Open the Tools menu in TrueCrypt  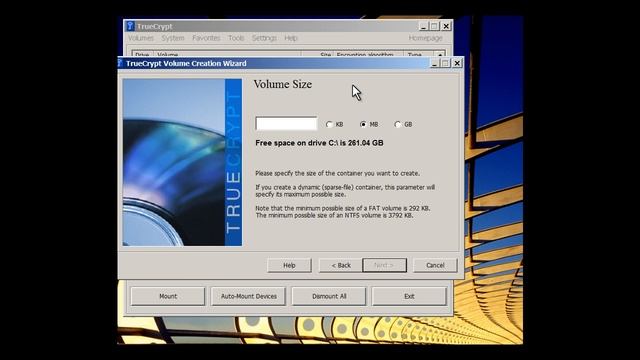236,38
